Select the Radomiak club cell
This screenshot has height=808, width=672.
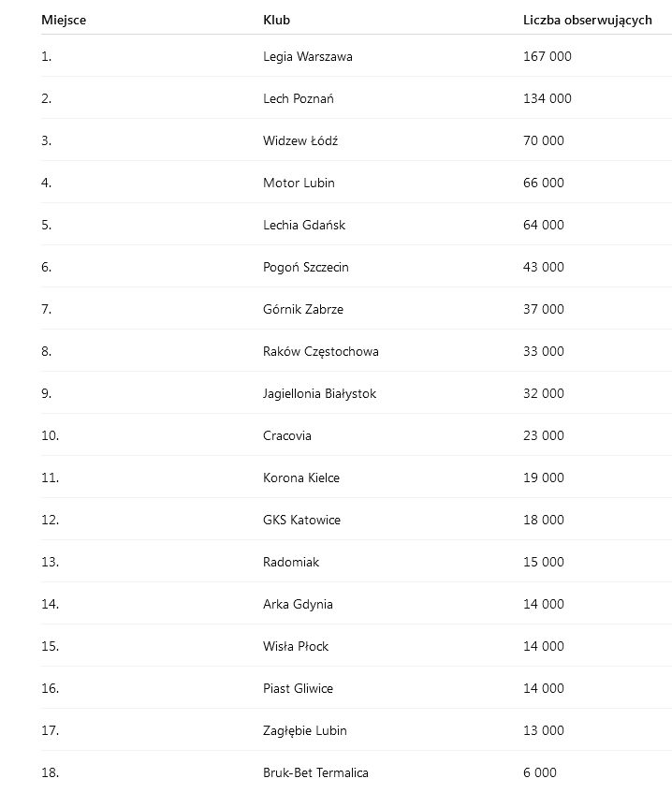pos(291,562)
